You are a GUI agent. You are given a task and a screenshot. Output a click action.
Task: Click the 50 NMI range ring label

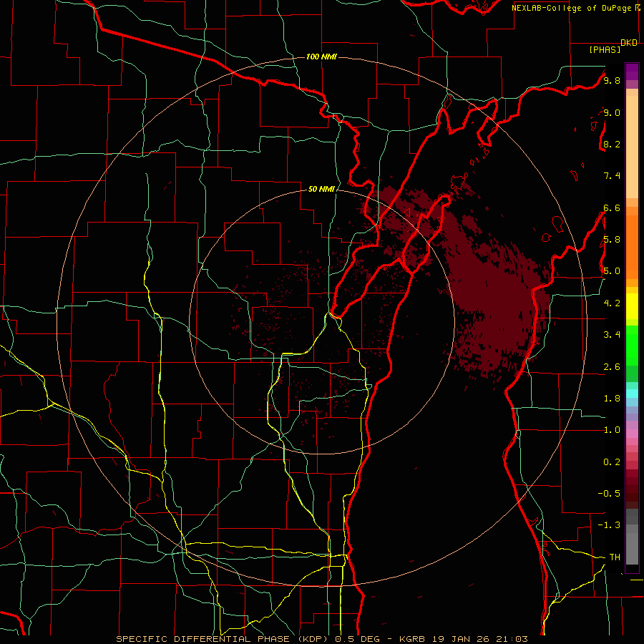tap(321, 189)
